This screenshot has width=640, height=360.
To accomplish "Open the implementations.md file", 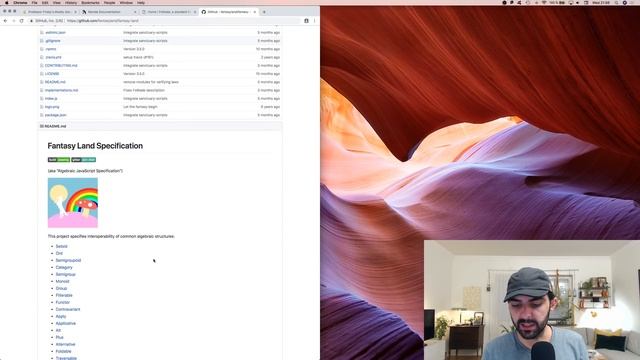I will click(61, 90).
